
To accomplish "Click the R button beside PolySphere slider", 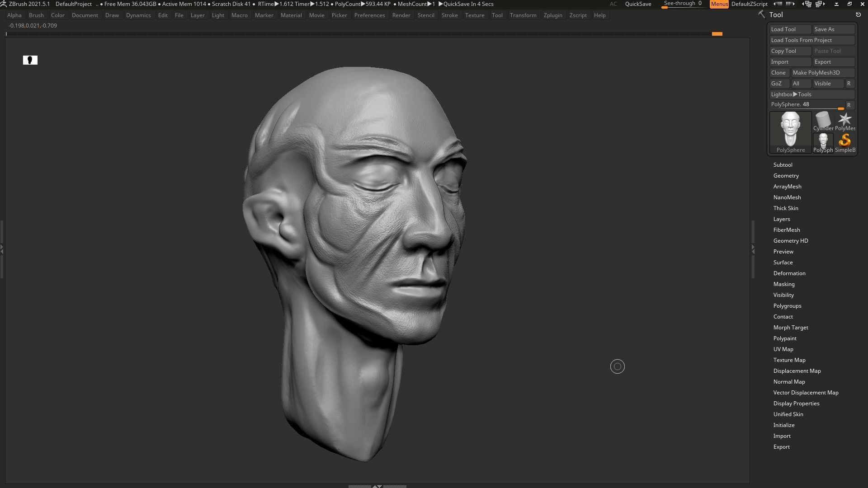I will coord(849,105).
